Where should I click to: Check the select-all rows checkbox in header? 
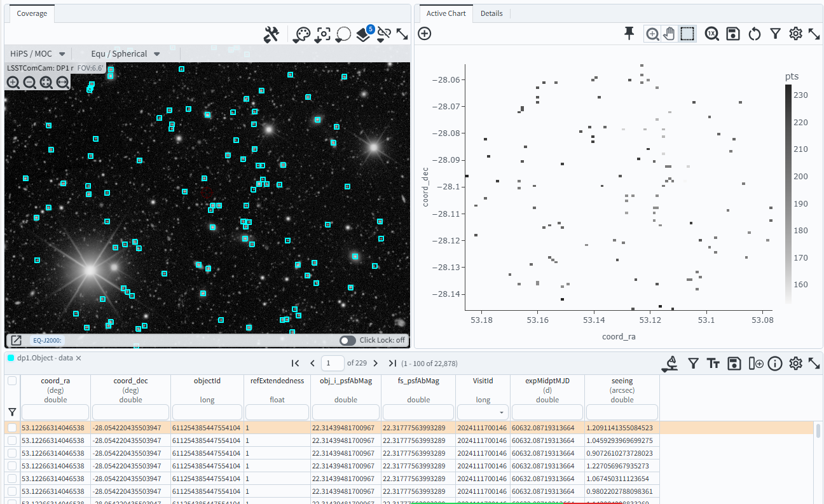[x=12, y=381]
